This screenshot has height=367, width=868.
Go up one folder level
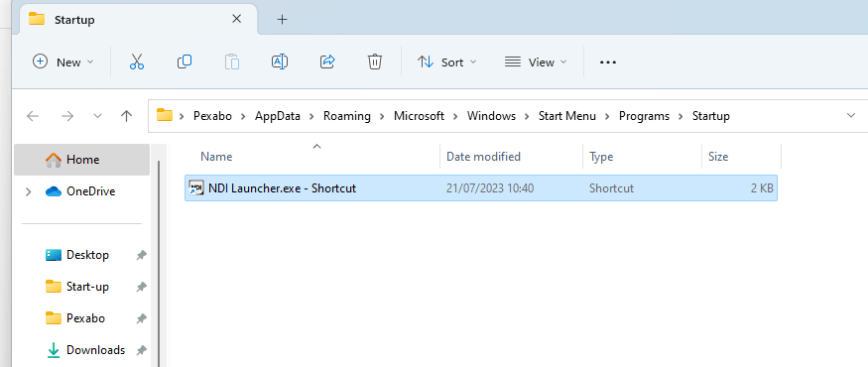tap(126, 116)
